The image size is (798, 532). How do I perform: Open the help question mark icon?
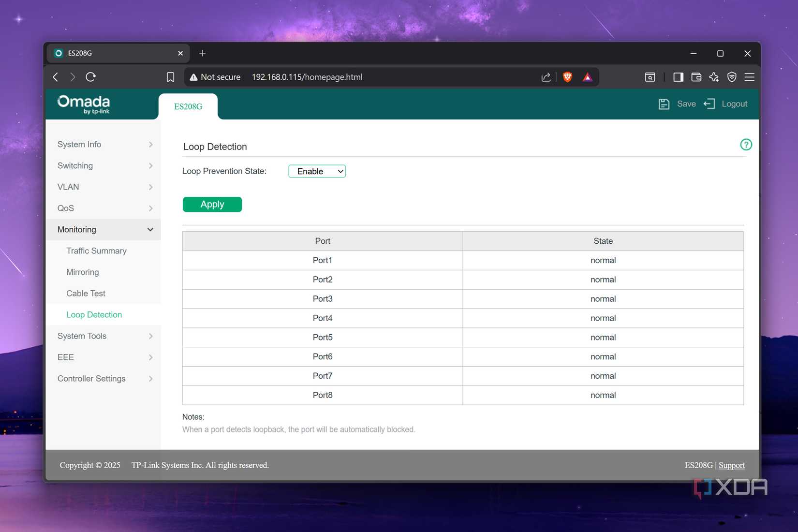click(x=746, y=145)
